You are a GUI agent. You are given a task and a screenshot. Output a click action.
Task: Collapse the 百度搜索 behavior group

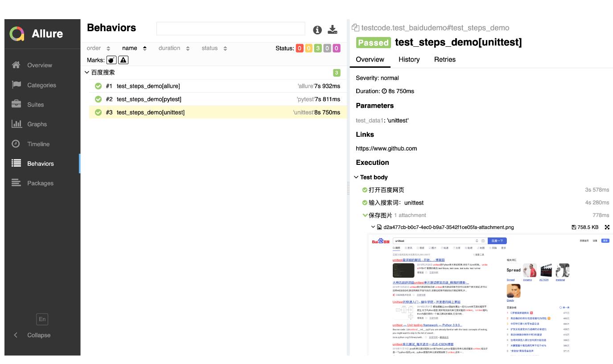point(87,73)
